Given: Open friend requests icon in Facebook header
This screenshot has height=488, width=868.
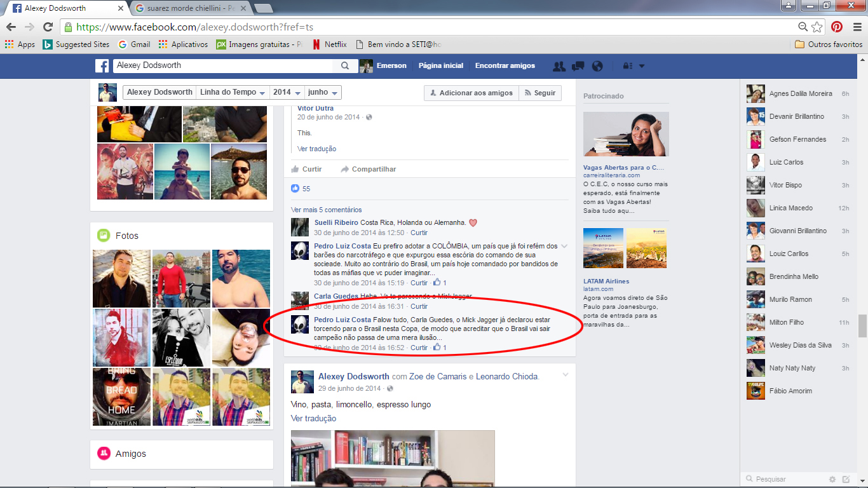Looking at the screenshot, I should [559, 65].
